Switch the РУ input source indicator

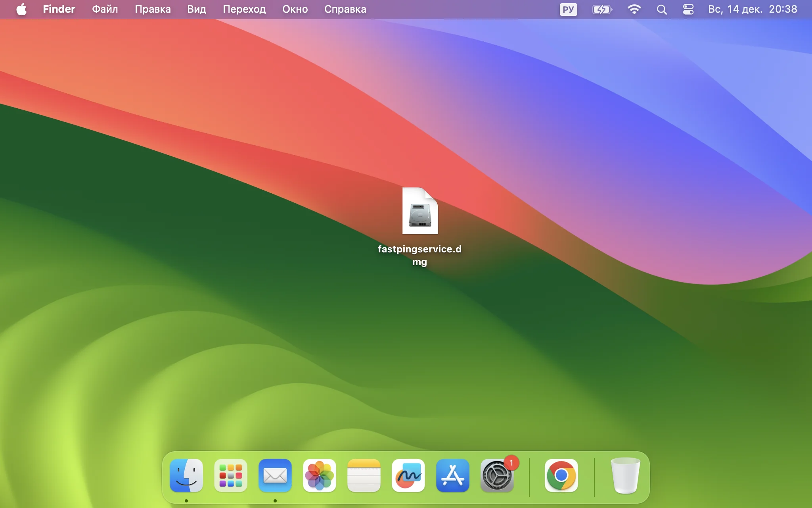coord(568,9)
